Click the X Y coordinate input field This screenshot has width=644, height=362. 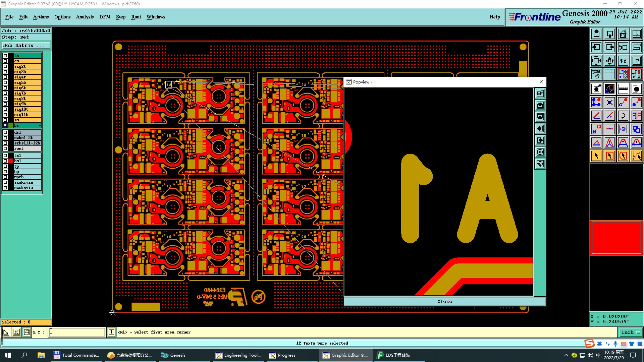pos(77,332)
